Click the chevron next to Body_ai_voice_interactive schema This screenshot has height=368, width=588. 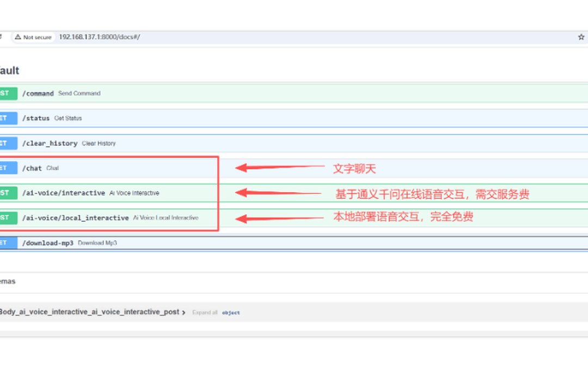183,312
